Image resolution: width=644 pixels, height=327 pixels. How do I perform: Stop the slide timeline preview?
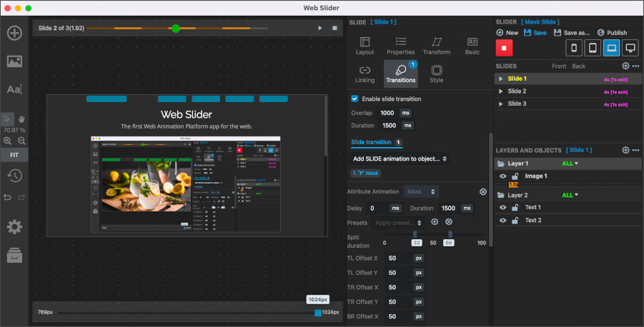[335, 28]
